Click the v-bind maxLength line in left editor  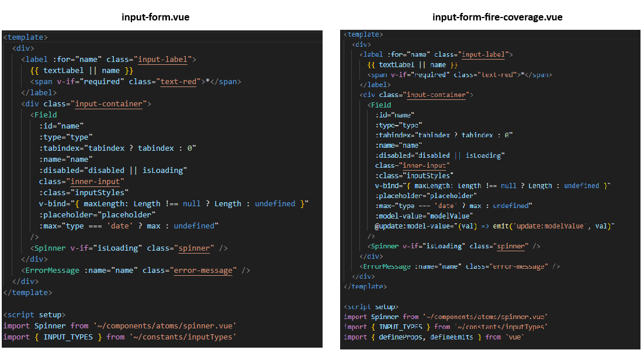[173, 203]
